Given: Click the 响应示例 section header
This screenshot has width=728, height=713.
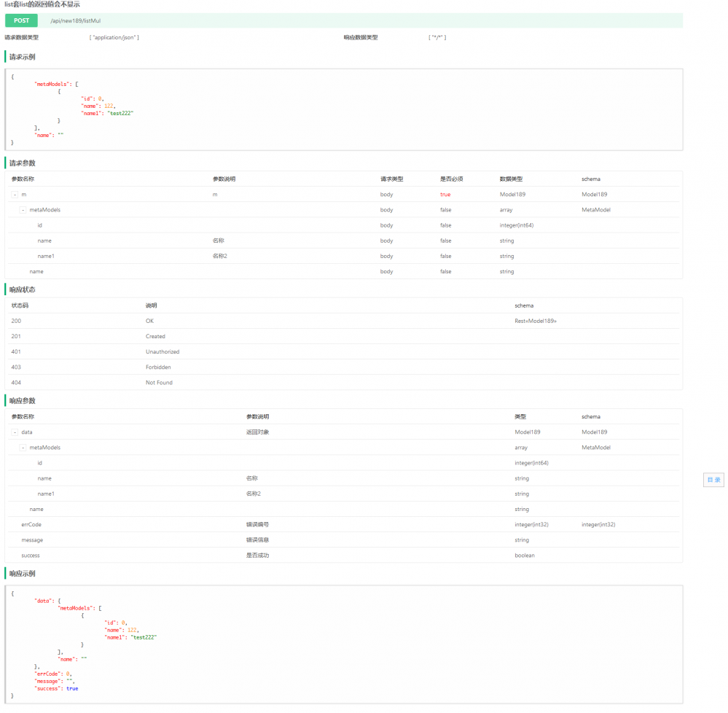Looking at the screenshot, I should (24, 574).
